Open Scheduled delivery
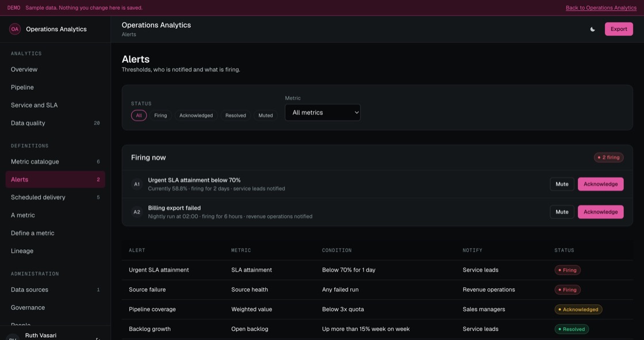This screenshot has width=644, height=340. point(55,197)
